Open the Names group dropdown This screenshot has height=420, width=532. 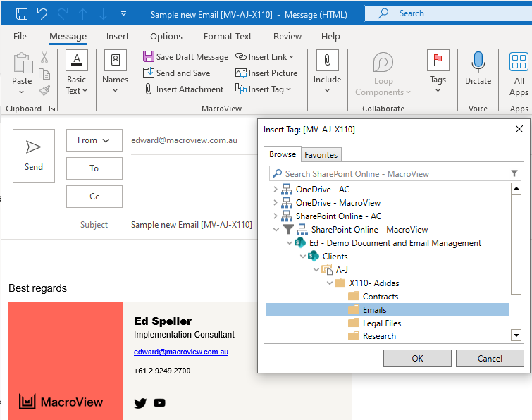coord(115,72)
